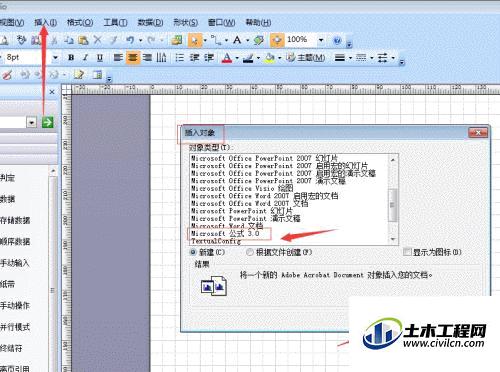Click the Delete X icon
Viewport: 500px width, 372px height.
pyautogui.click(x=97, y=40)
